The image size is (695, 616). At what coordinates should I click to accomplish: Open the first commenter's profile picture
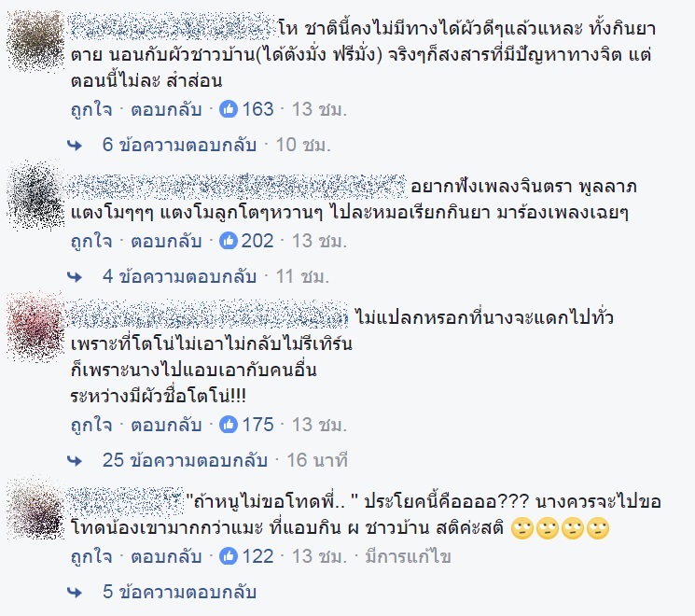[35, 40]
